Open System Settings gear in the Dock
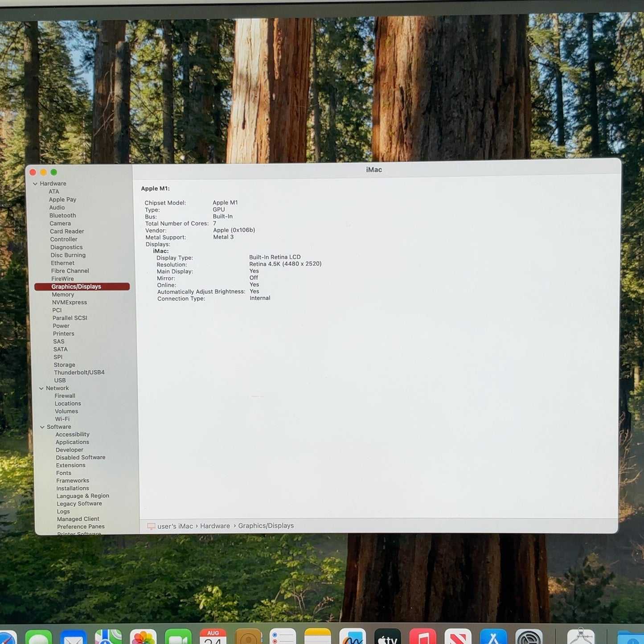 pos(529,637)
